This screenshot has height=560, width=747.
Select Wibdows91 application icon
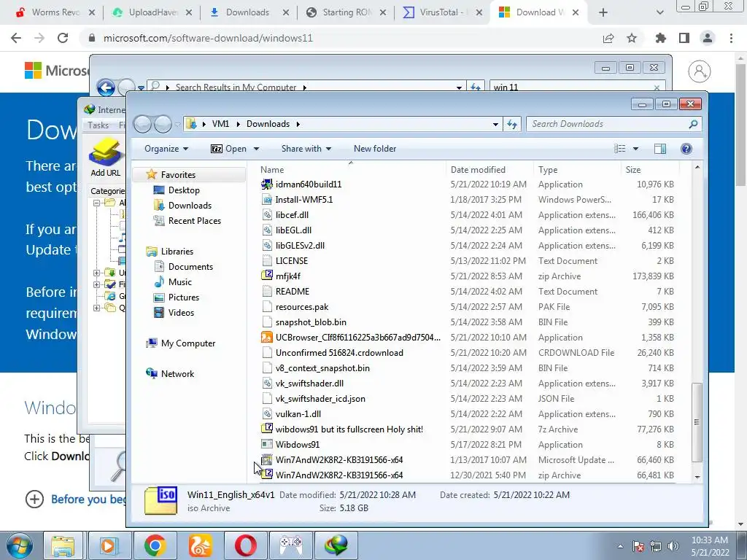[x=267, y=444]
